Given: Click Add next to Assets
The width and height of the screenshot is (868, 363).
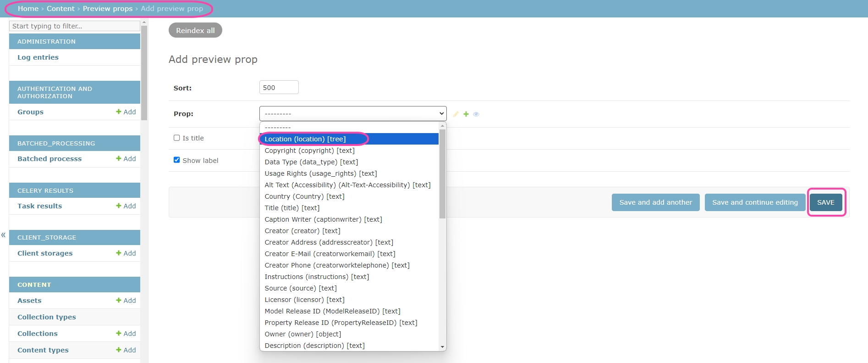Looking at the screenshot, I should point(126,301).
